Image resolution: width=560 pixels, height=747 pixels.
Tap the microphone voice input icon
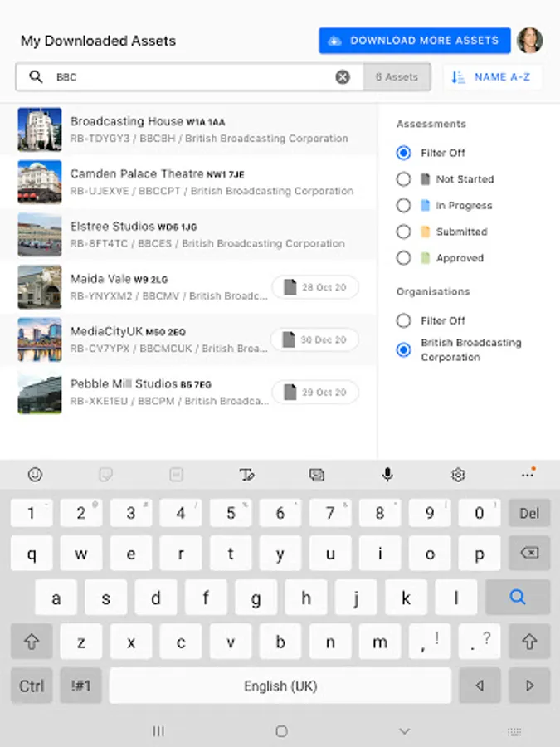[x=387, y=475]
